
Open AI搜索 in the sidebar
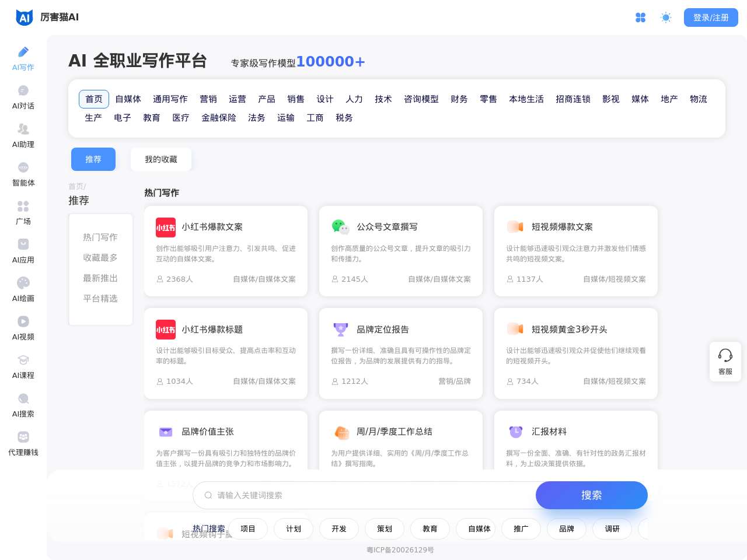(23, 405)
